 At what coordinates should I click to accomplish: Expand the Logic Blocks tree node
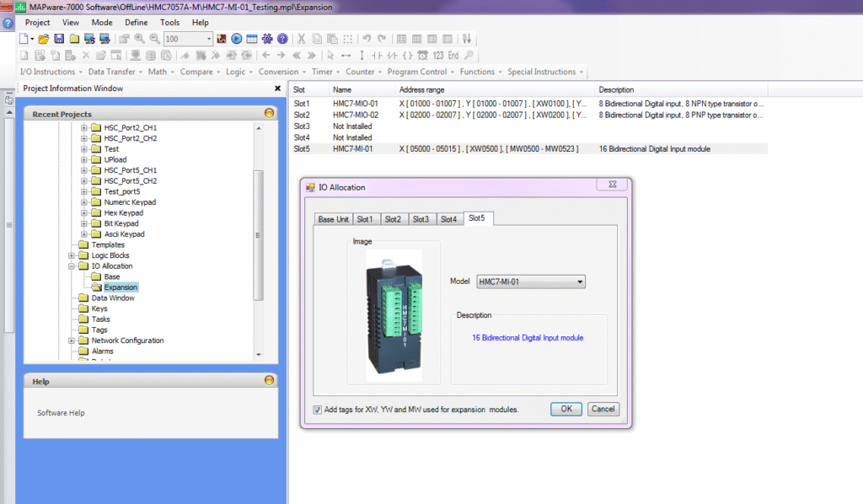pyautogui.click(x=72, y=255)
